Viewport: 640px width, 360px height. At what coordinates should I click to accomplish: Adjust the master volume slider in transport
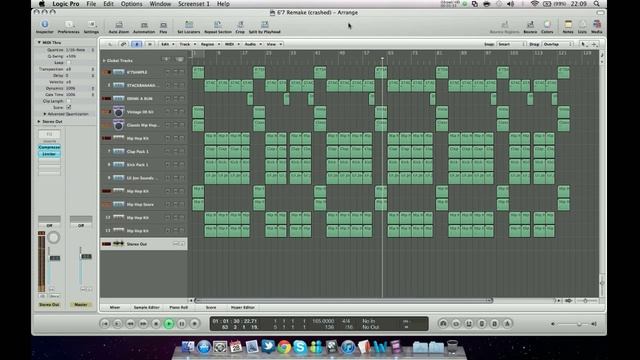579,324
